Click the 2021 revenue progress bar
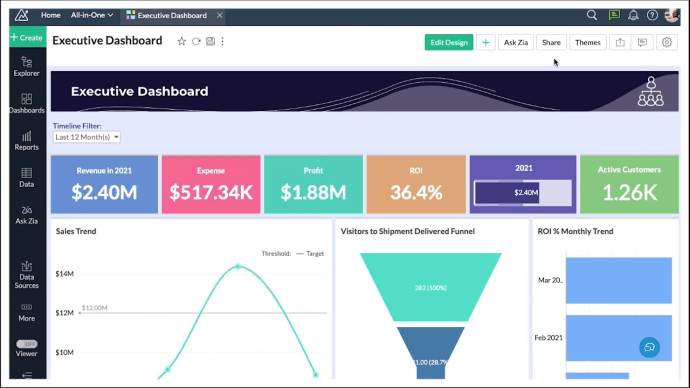Screen dimensions: 690x388 523,193
